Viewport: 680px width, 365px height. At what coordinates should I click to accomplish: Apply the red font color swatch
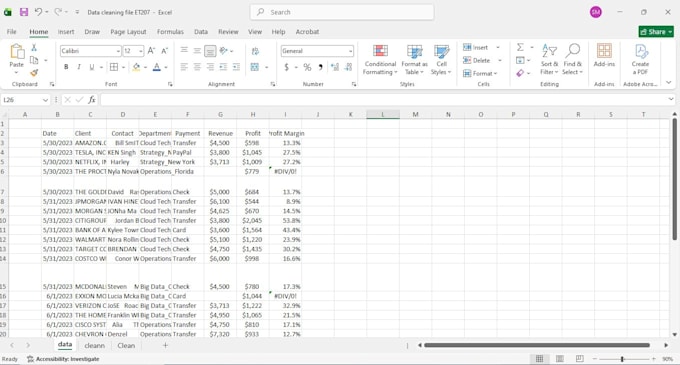tap(157, 67)
